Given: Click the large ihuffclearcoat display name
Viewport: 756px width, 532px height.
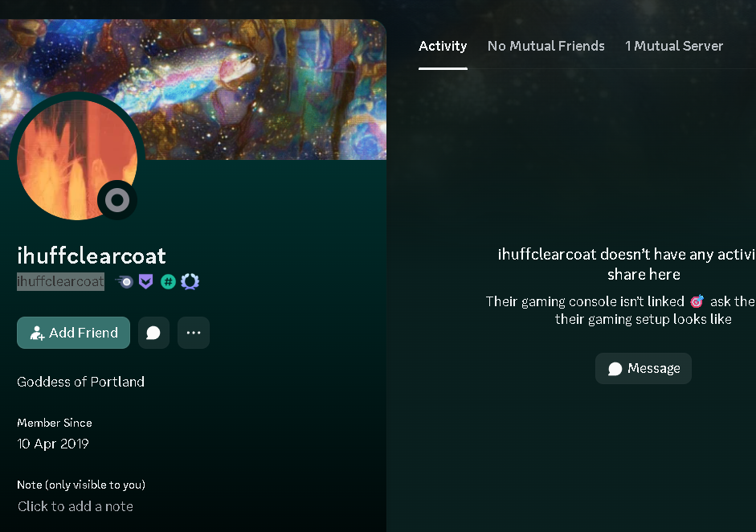Looking at the screenshot, I should (92, 255).
